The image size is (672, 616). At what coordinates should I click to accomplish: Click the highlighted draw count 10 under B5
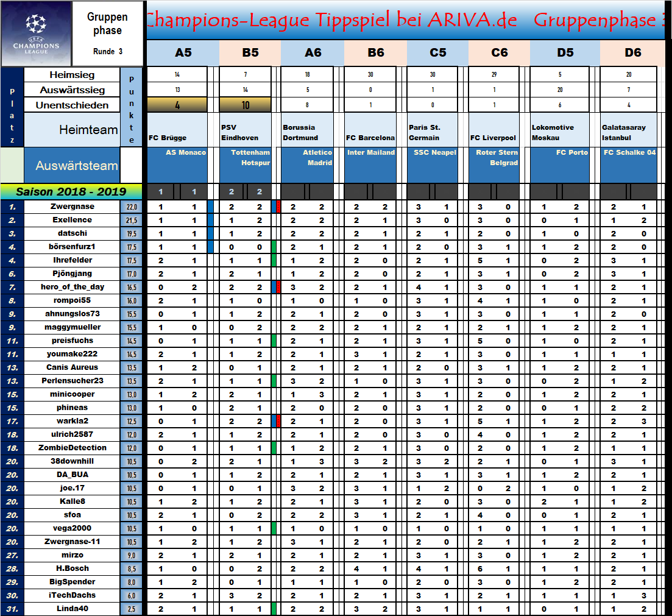coord(245,105)
